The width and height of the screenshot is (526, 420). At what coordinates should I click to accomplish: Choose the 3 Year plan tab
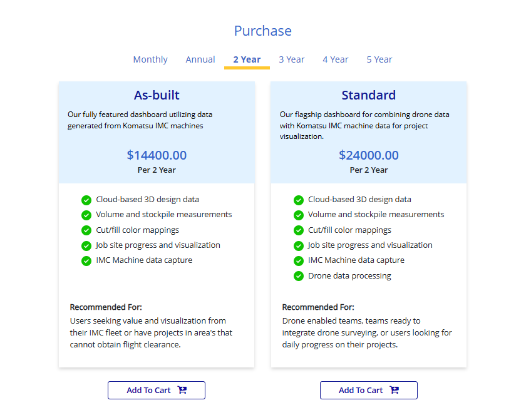click(292, 59)
